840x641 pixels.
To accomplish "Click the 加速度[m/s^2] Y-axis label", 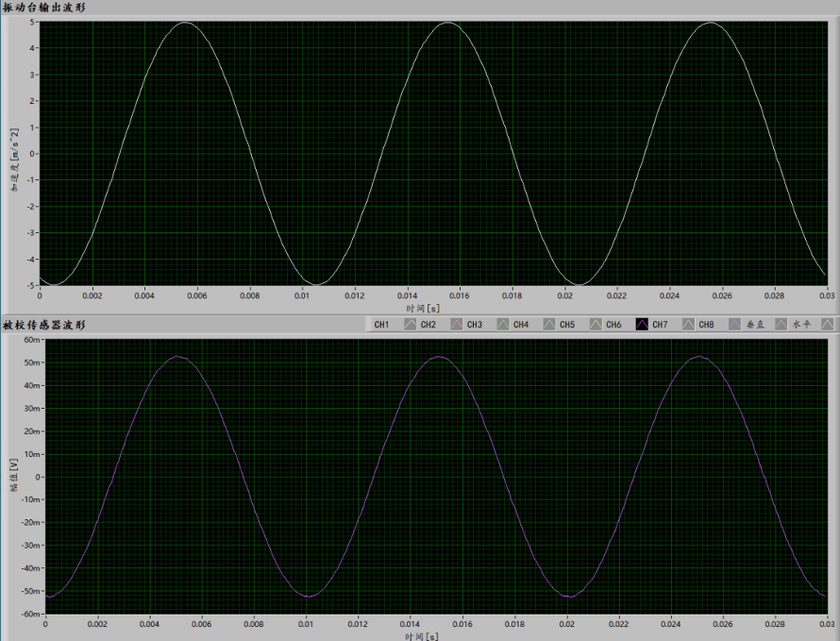I will click(15, 160).
